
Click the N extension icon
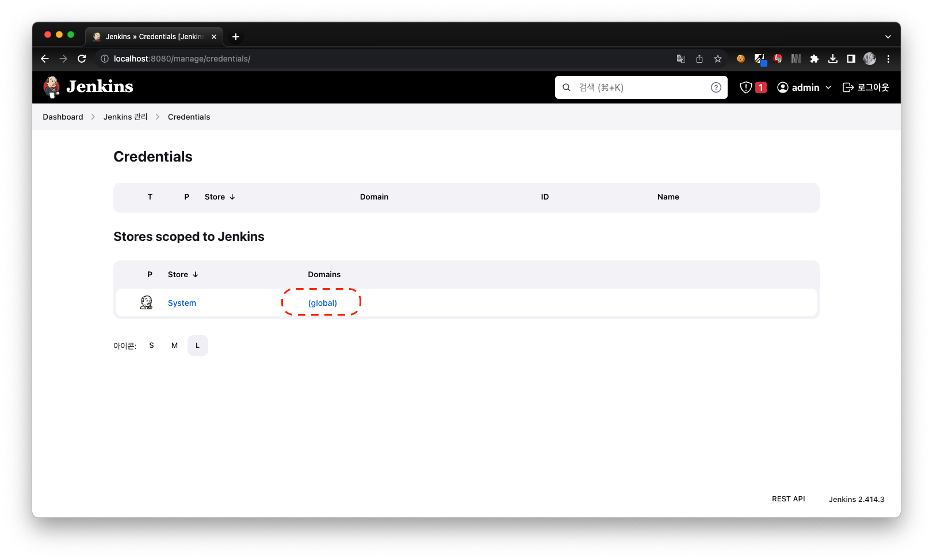[796, 59]
